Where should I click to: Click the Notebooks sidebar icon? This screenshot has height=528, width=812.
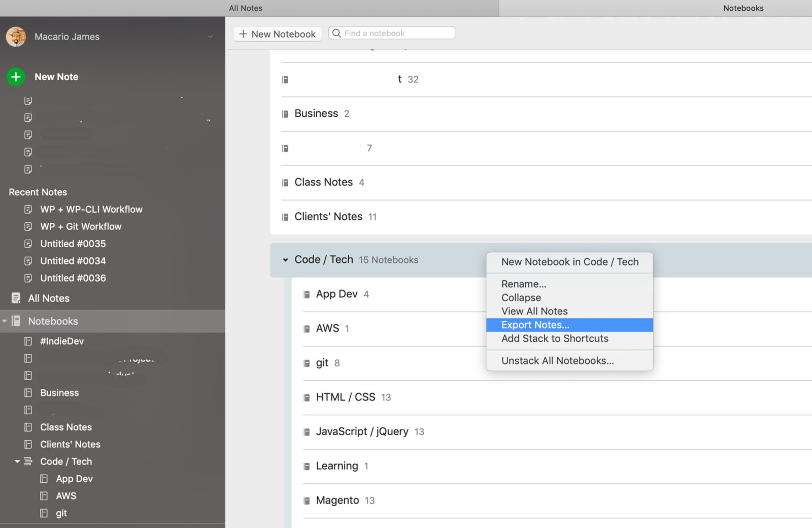pos(16,321)
